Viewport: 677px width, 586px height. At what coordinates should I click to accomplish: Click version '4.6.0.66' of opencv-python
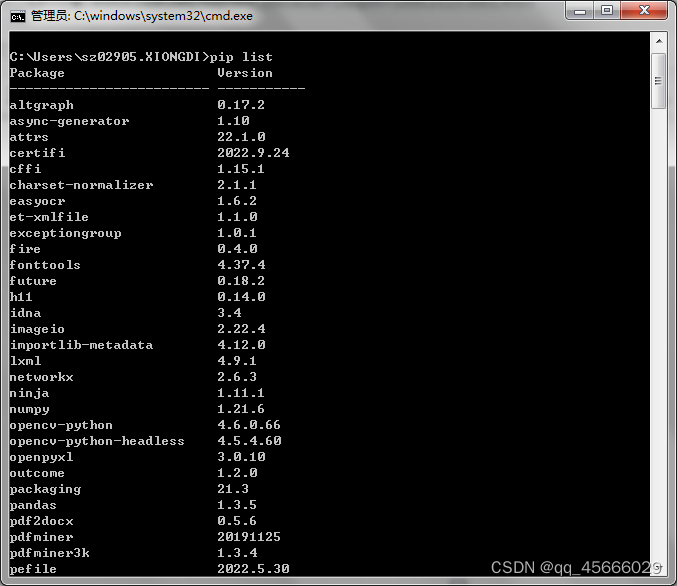pyautogui.click(x=249, y=425)
